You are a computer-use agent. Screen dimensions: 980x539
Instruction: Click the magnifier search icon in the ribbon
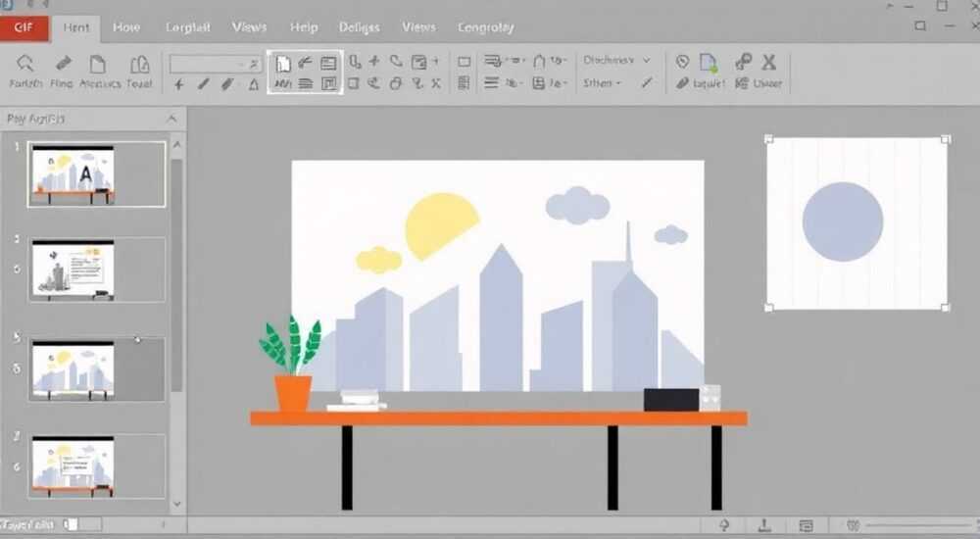pyautogui.click(x=25, y=63)
